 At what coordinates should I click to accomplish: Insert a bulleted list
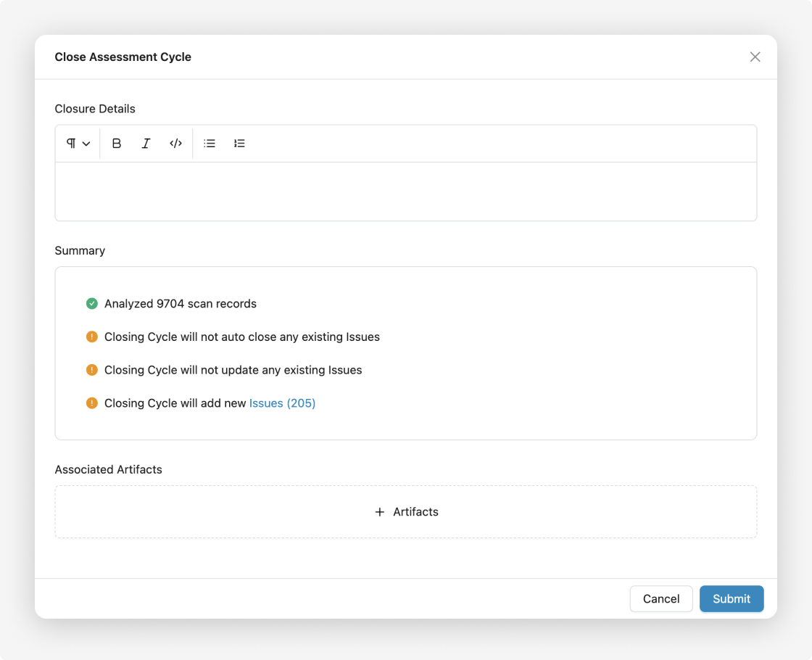(x=210, y=144)
